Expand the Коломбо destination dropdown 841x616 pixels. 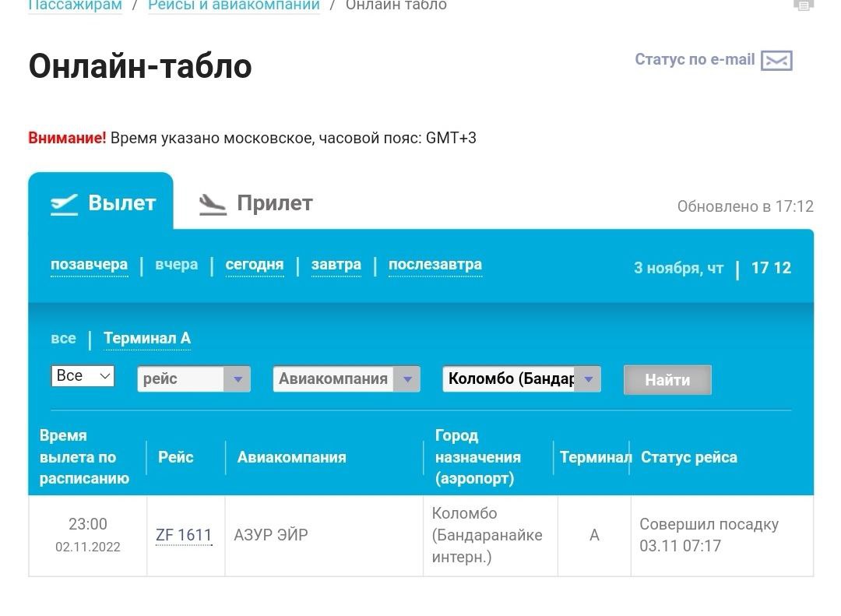(521, 379)
